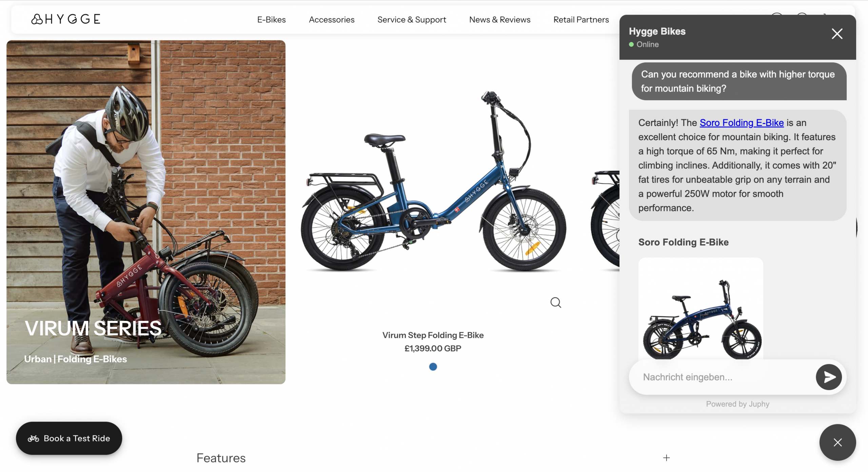This screenshot has height=472, width=868.
Task: Send the chat message with arrow button
Action: coord(828,377)
